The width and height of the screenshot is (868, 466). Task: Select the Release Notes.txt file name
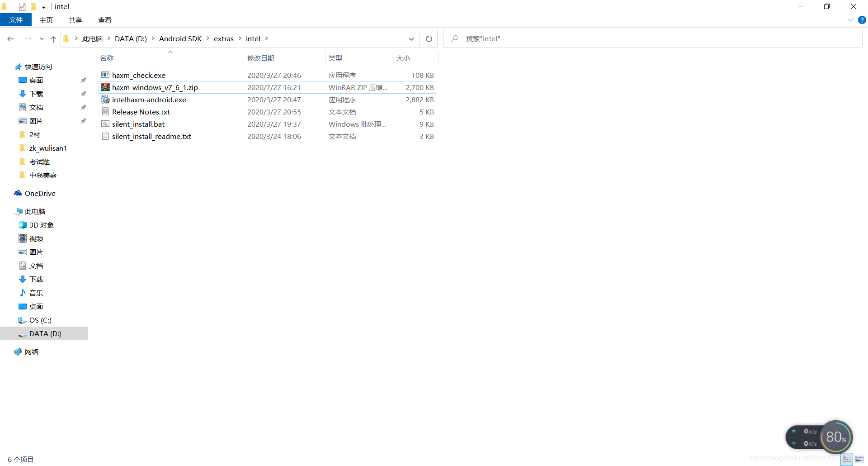point(141,112)
